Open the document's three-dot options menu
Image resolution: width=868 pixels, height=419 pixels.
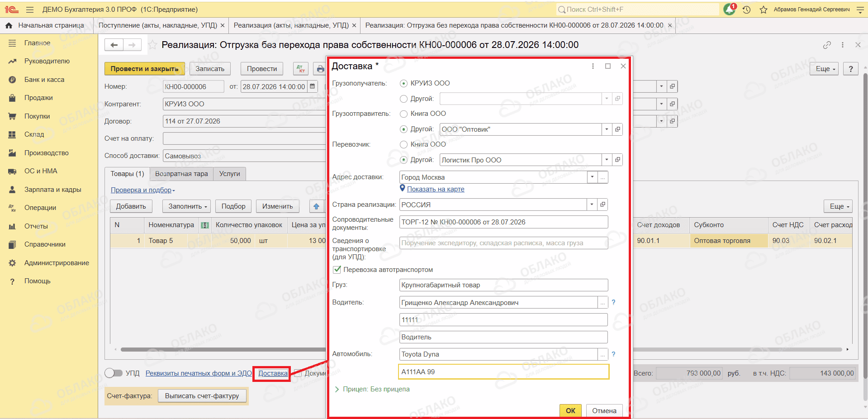(843, 45)
